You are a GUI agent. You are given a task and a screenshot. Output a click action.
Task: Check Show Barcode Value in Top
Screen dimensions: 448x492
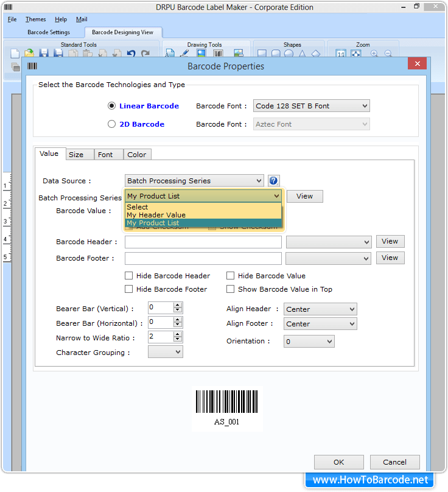tap(230, 289)
